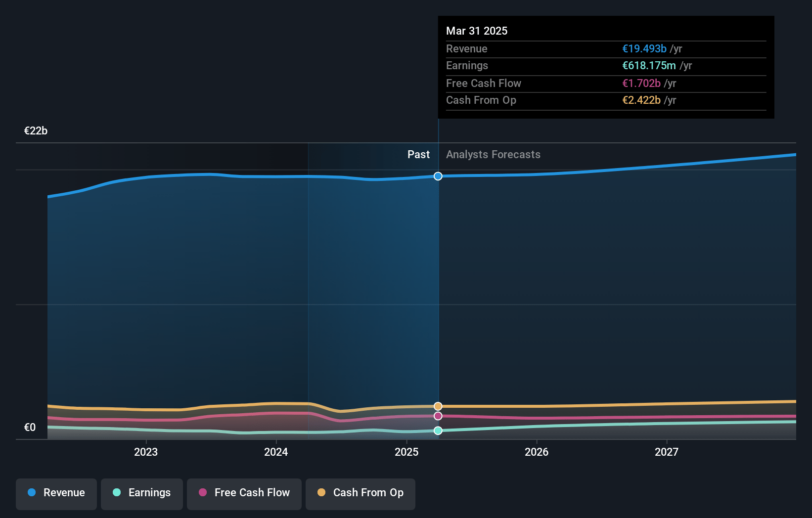Click the orange Cash From Op data point
This screenshot has width=812, height=518.
click(438, 406)
